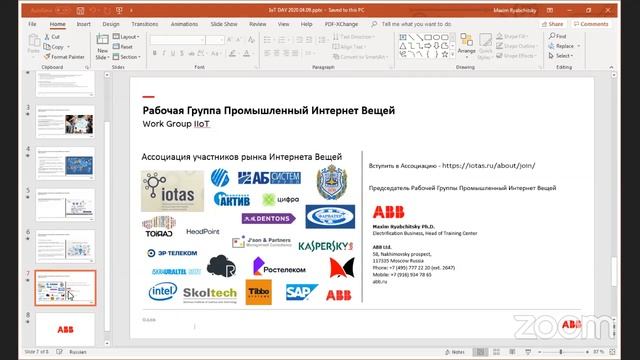Switch to the Design tab
Viewport: 640px width, 360px height.
(111, 24)
